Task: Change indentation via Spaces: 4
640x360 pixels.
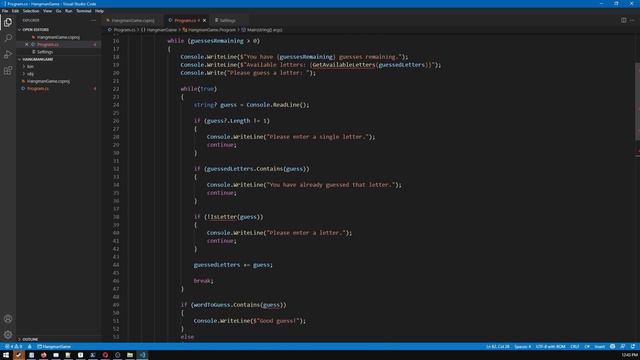Action: pos(522,347)
